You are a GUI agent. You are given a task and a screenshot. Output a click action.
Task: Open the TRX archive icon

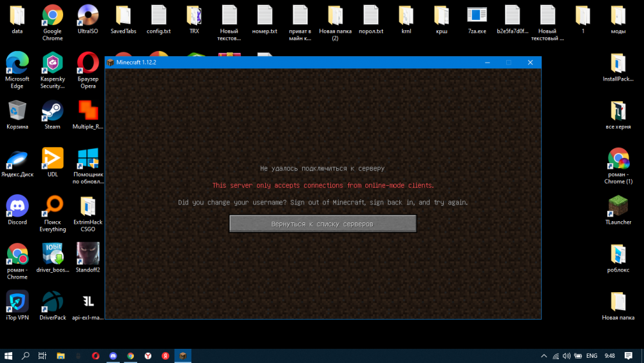pyautogui.click(x=194, y=19)
